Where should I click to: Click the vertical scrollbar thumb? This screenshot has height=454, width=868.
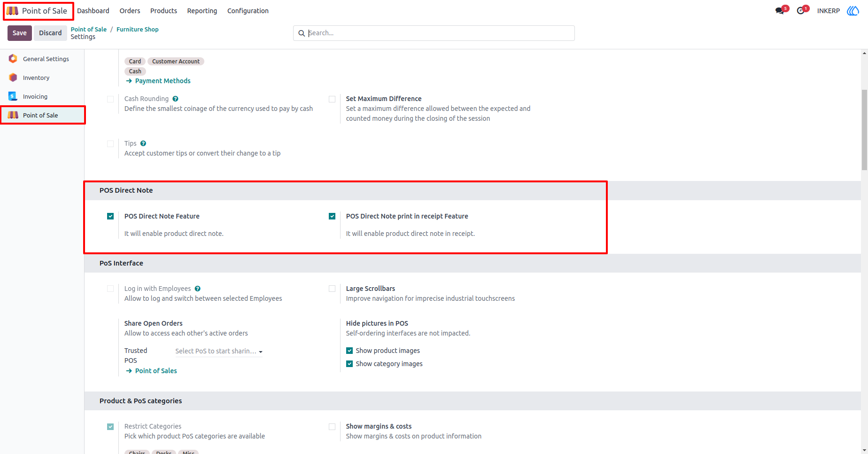(x=864, y=130)
